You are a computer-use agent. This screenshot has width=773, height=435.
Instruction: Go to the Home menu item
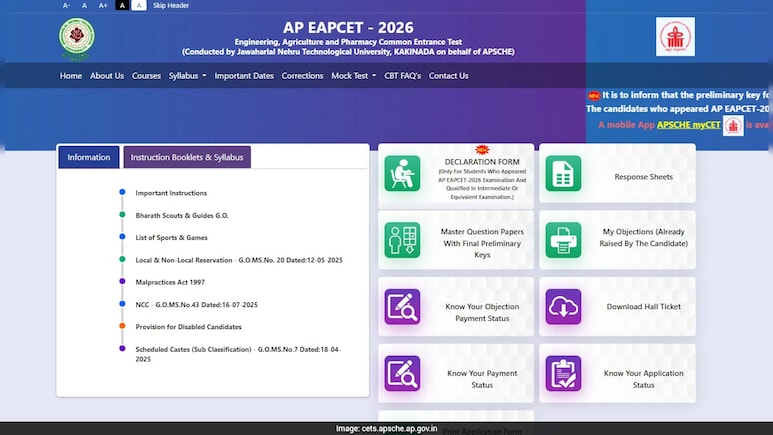pyautogui.click(x=70, y=75)
